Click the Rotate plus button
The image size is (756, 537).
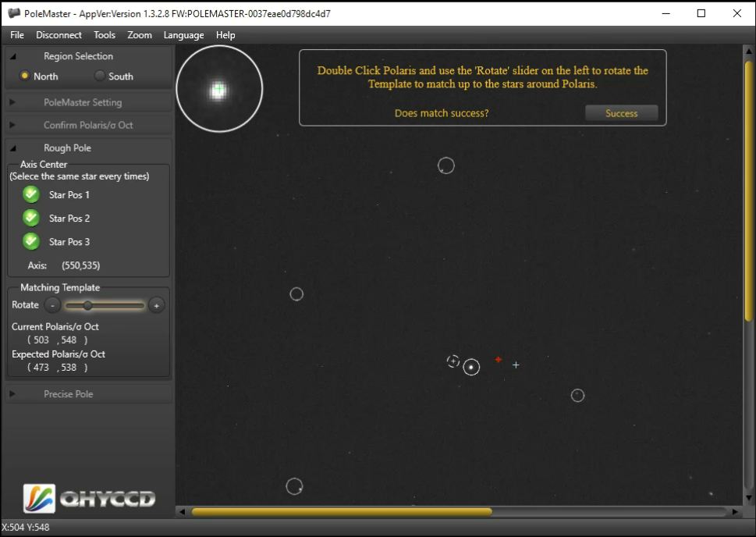click(x=156, y=305)
